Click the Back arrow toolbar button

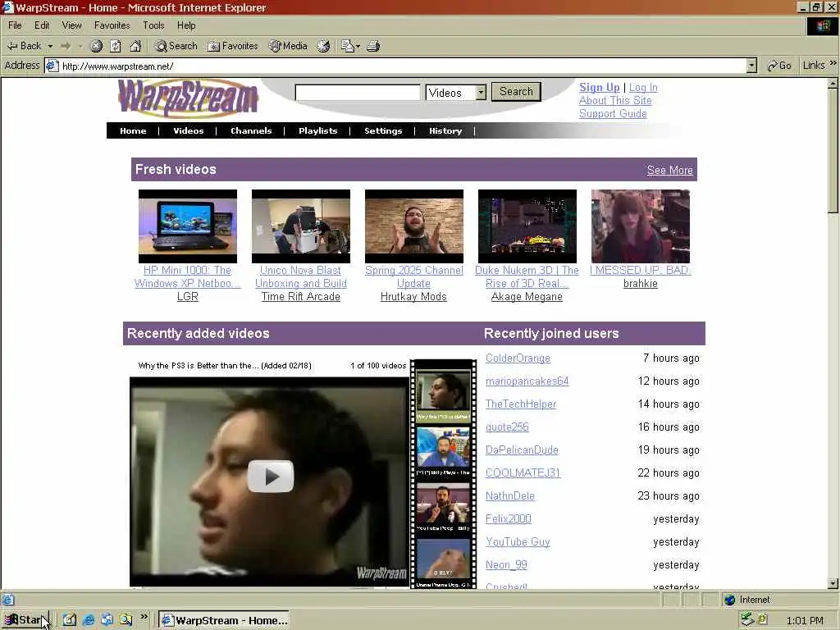point(24,46)
